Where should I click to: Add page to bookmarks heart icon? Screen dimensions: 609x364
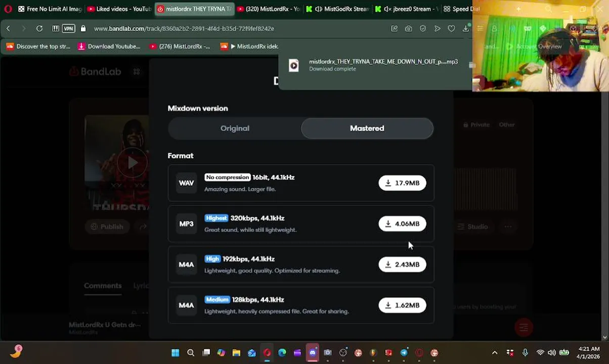(x=451, y=29)
